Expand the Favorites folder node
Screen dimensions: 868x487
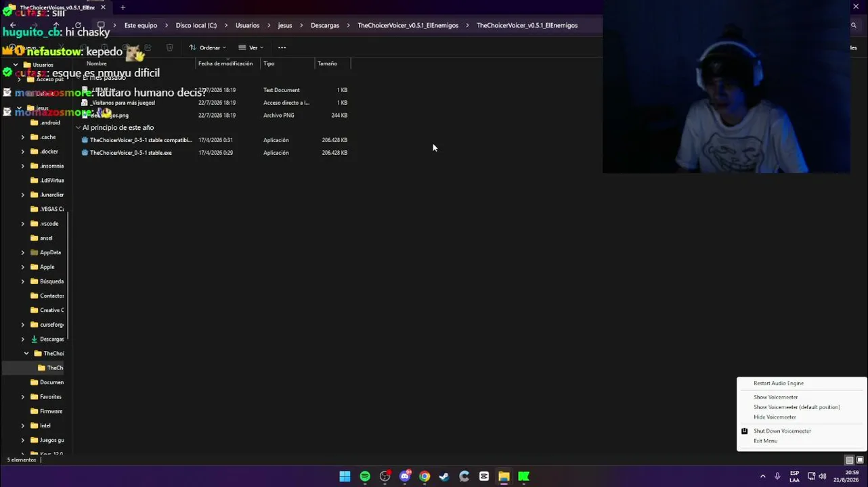pyautogui.click(x=23, y=397)
